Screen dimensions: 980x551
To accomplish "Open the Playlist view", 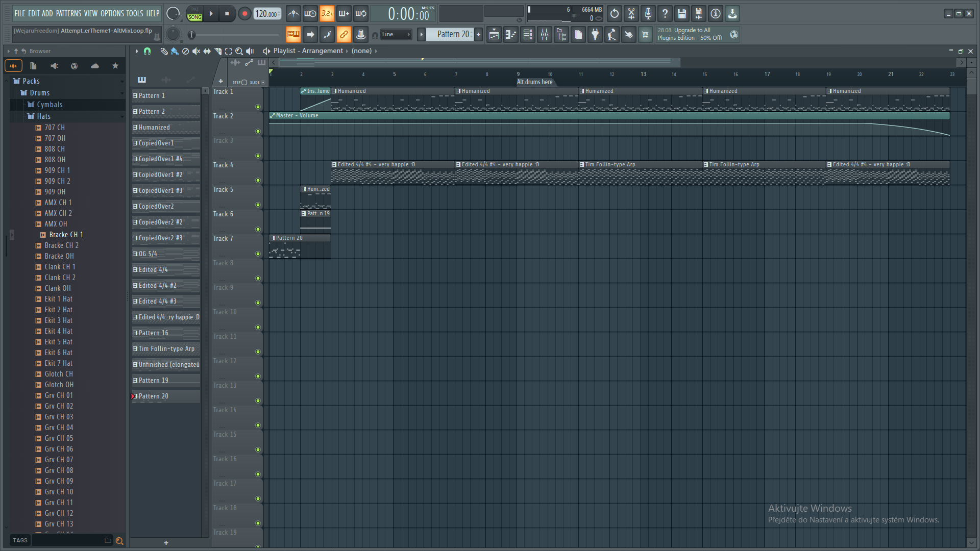I will click(494, 35).
